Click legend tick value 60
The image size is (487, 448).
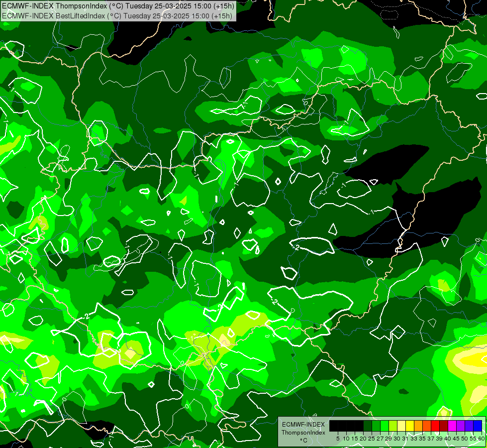482,439
